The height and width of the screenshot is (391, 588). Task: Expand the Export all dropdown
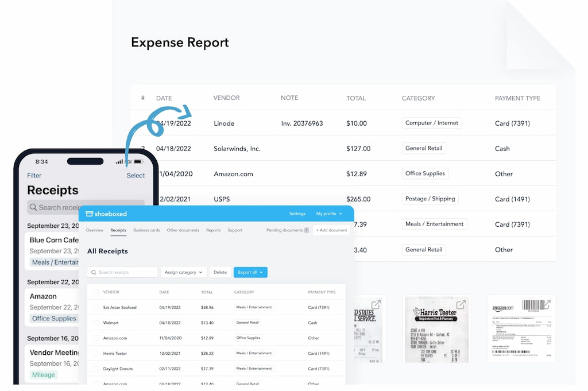click(x=250, y=272)
